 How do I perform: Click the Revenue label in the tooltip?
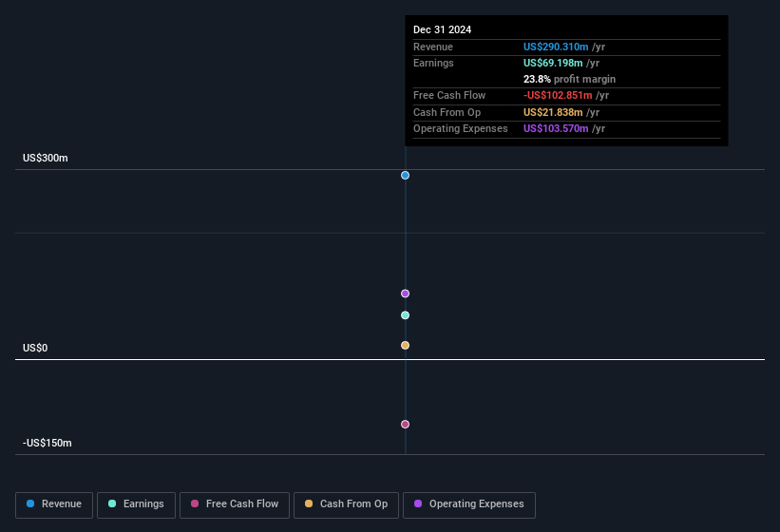433,47
